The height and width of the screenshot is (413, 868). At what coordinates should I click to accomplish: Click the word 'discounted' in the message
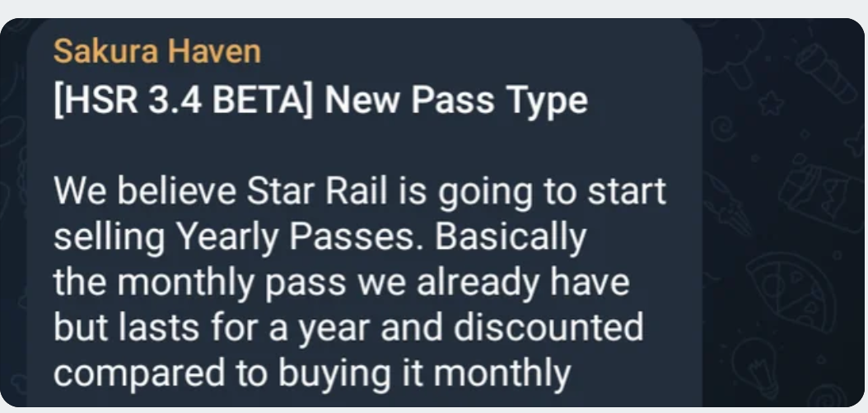(x=548, y=326)
